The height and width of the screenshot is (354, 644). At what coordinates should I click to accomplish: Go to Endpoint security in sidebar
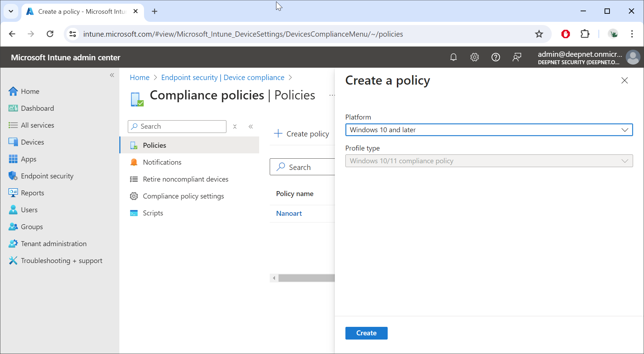point(47,176)
